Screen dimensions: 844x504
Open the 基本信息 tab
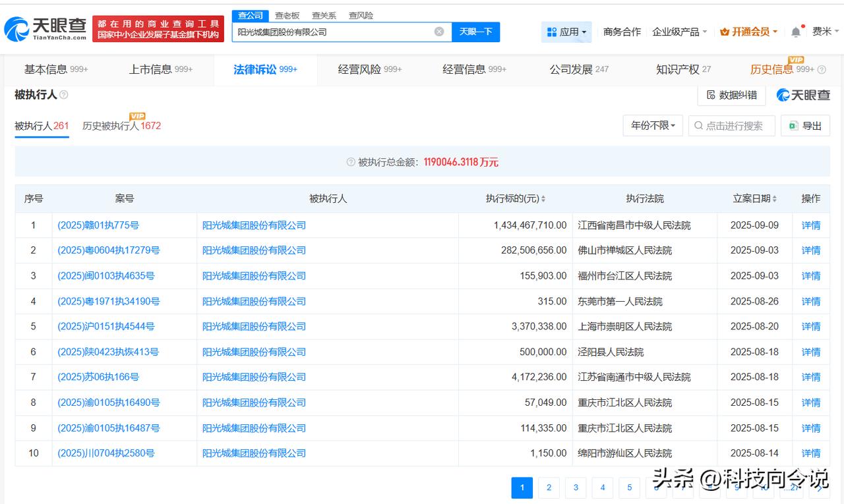click(x=56, y=69)
